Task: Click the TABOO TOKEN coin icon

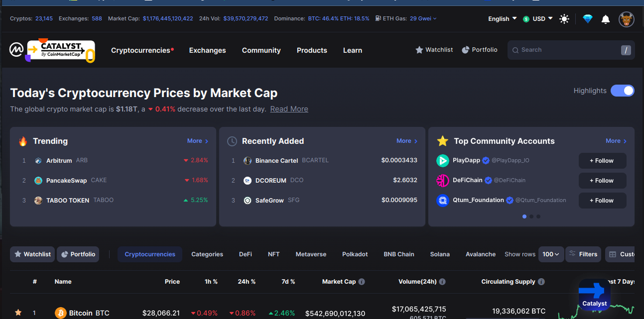Action: pyautogui.click(x=38, y=200)
